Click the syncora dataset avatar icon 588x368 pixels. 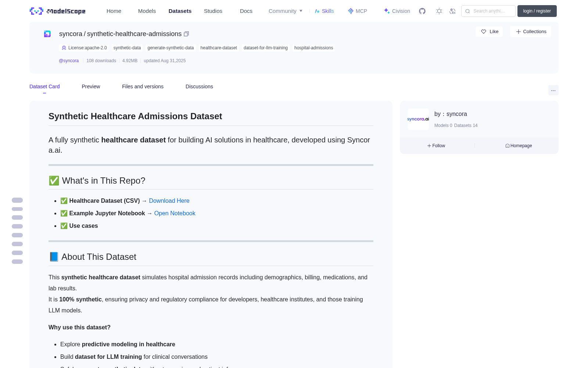coord(47,34)
